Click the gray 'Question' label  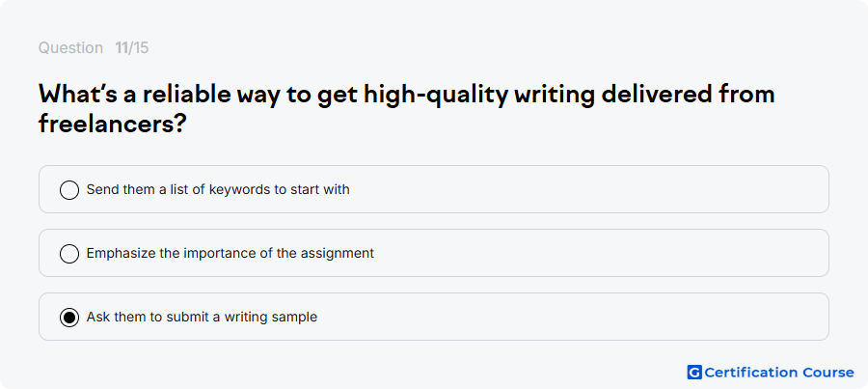pyautogui.click(x=70, y=48)
